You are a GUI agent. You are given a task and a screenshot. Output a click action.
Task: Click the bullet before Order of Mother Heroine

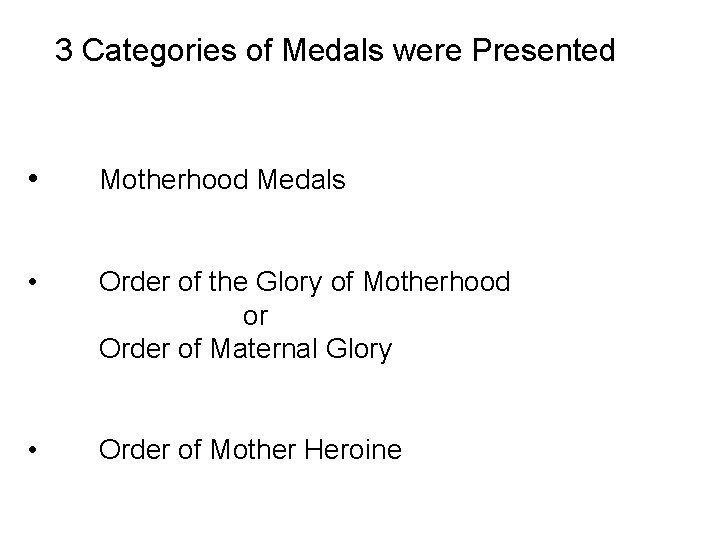pos(35,451)
